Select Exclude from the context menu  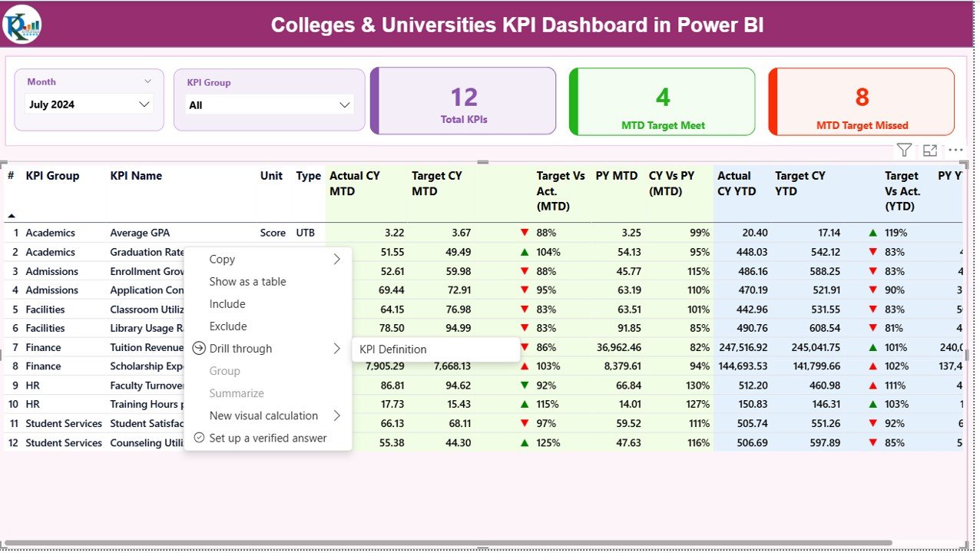tap(228, 326)
